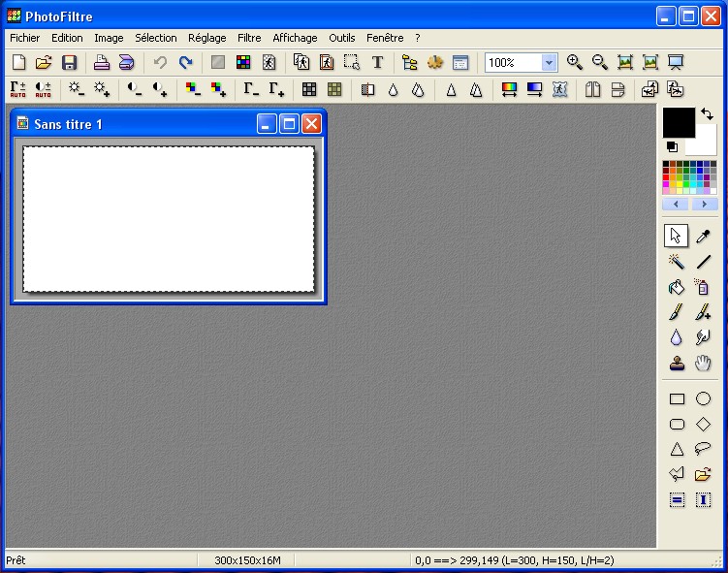Open the Fichier menu
The width and height of the screenshot is (728, 573).
(24, 38)
